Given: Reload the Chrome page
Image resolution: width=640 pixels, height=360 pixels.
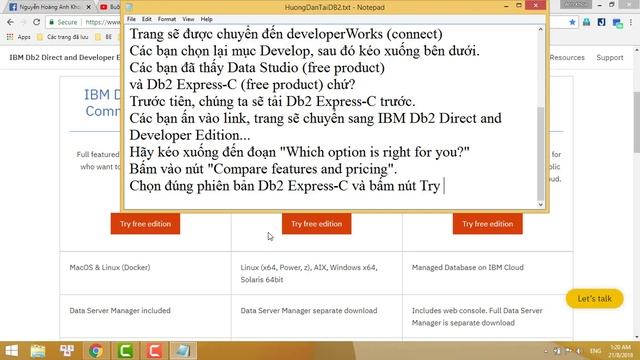Looking at the screenshot, I should (36, 22).
